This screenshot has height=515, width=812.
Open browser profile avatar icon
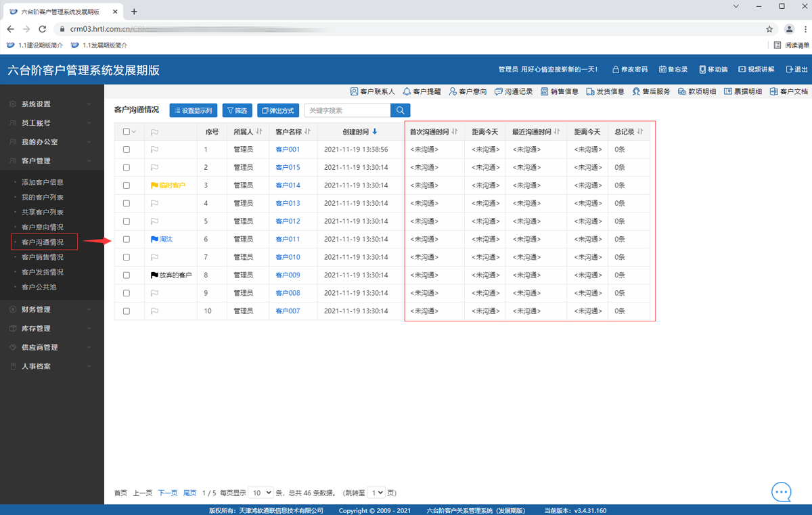(789, 29)
